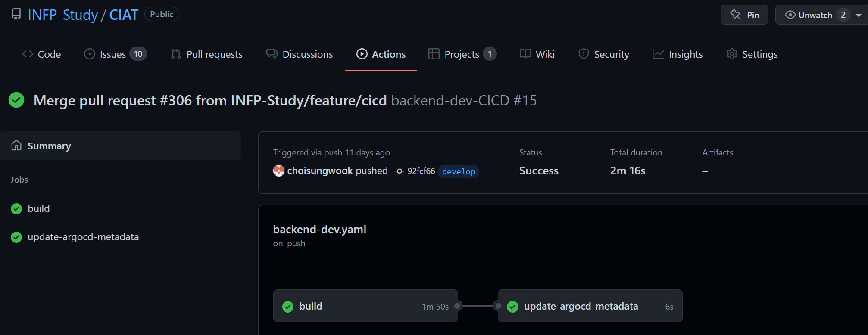Click the Issues circle-dot icon

[89, 54]
